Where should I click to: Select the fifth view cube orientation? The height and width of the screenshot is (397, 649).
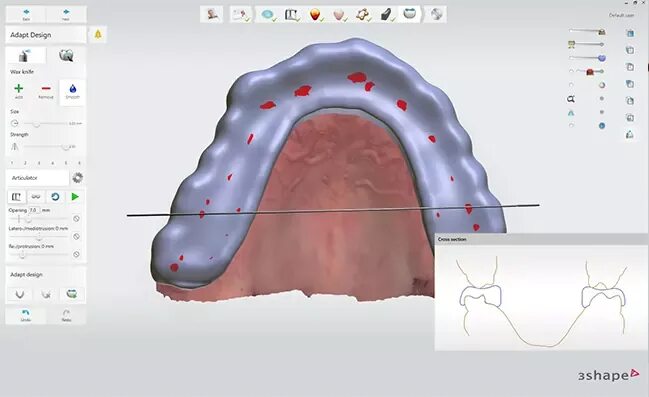pos(630,101)
